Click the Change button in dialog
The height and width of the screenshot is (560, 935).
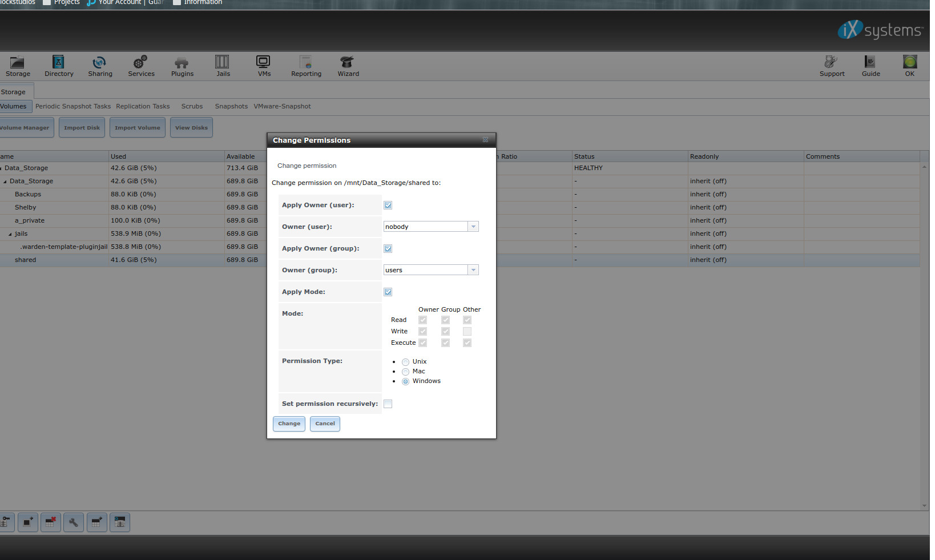(289, 424)
